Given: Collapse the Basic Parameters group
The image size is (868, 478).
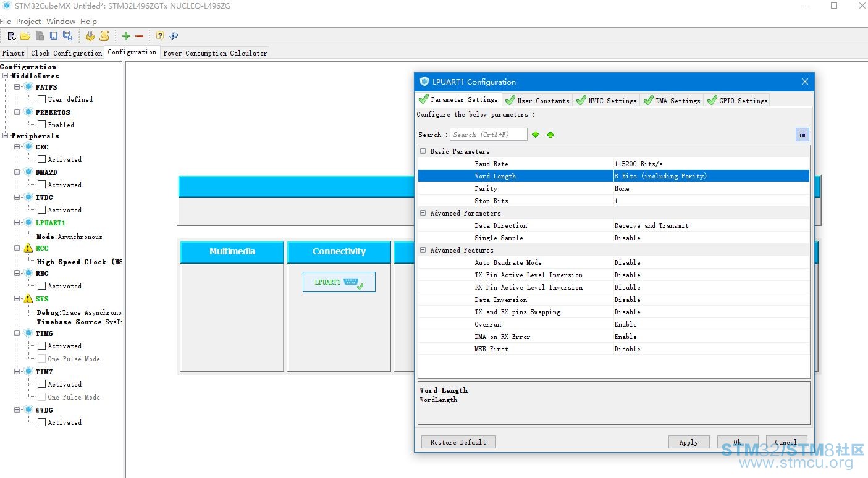Looking at the screenshot, I should coord(423,151).
